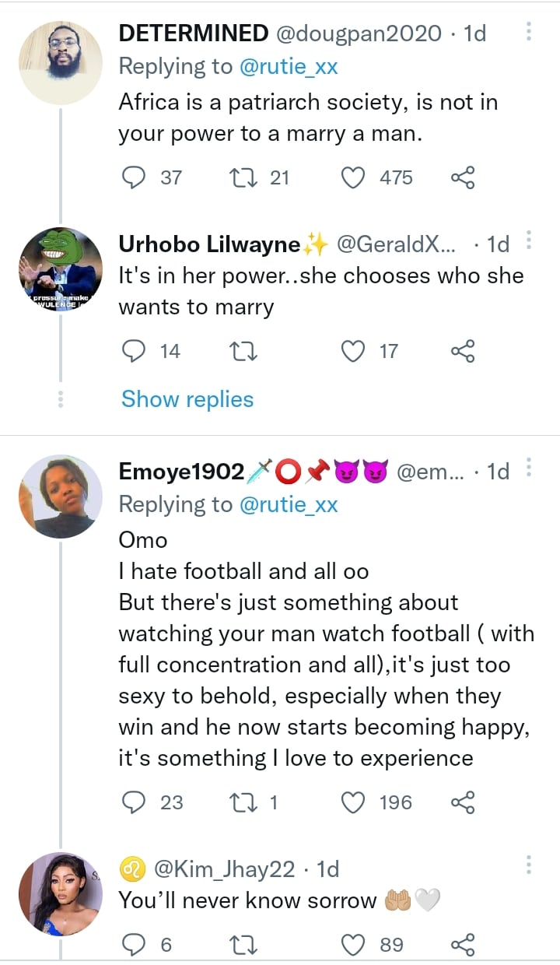Like the DETERMINED tweet with 475 likes
Viewport: 560px width, 965px height.
[x=354, y=177]
